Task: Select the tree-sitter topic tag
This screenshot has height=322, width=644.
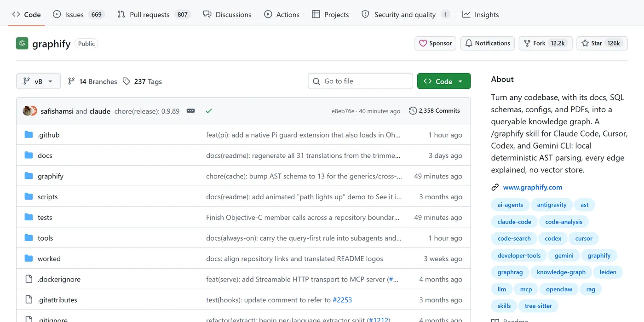Action: coord(538,306)
